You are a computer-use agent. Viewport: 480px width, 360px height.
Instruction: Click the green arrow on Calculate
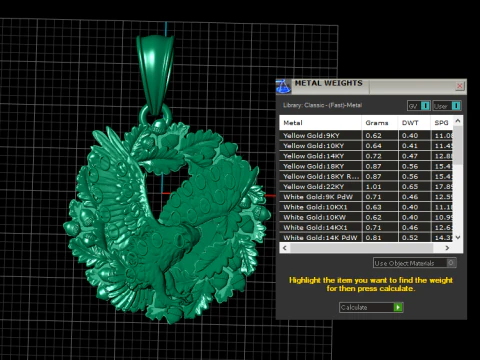(x=398, y=307)
